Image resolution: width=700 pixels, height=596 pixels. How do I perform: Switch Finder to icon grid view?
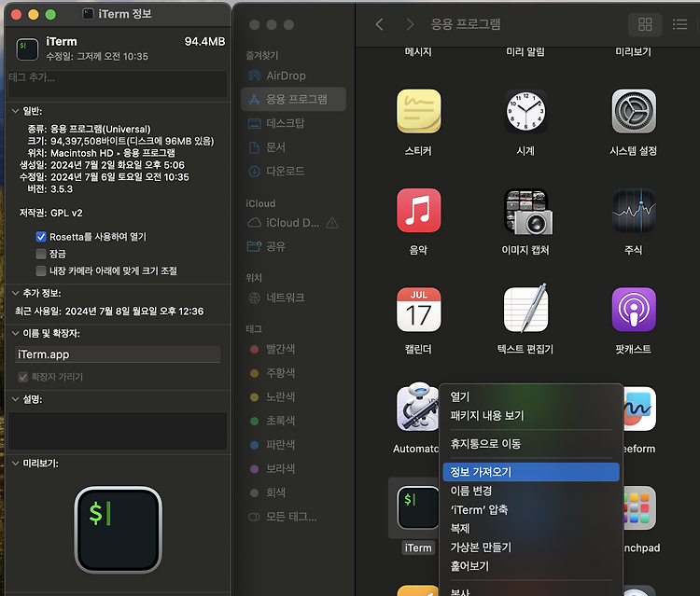645,24
